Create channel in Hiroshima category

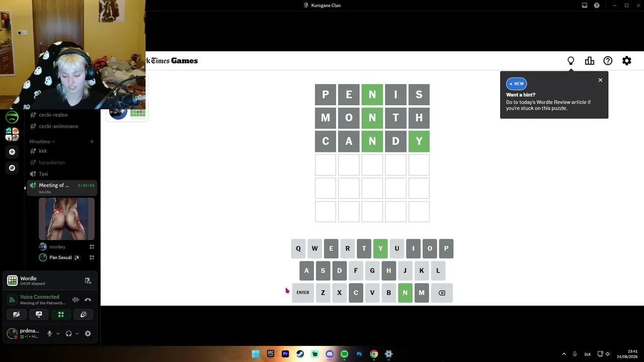pos(92,142)
